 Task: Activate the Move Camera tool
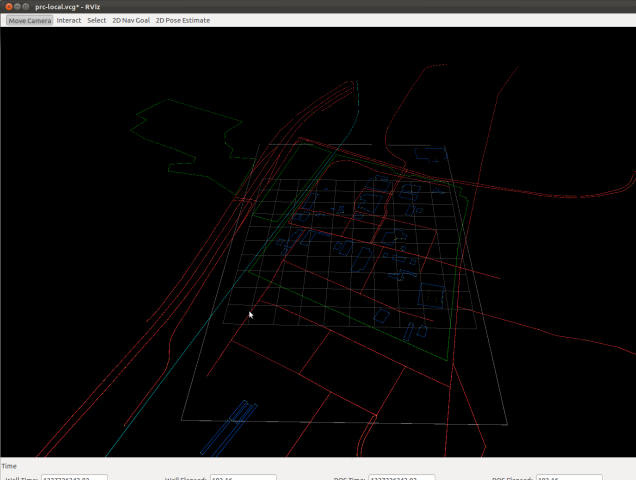click(x=29, y=20)
